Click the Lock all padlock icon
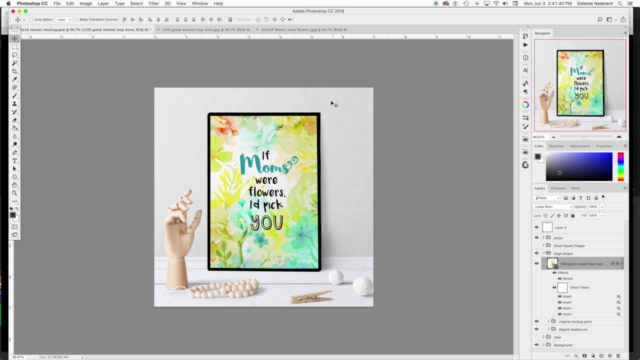This screenshot has width=640, height=360. coord(573,216)
